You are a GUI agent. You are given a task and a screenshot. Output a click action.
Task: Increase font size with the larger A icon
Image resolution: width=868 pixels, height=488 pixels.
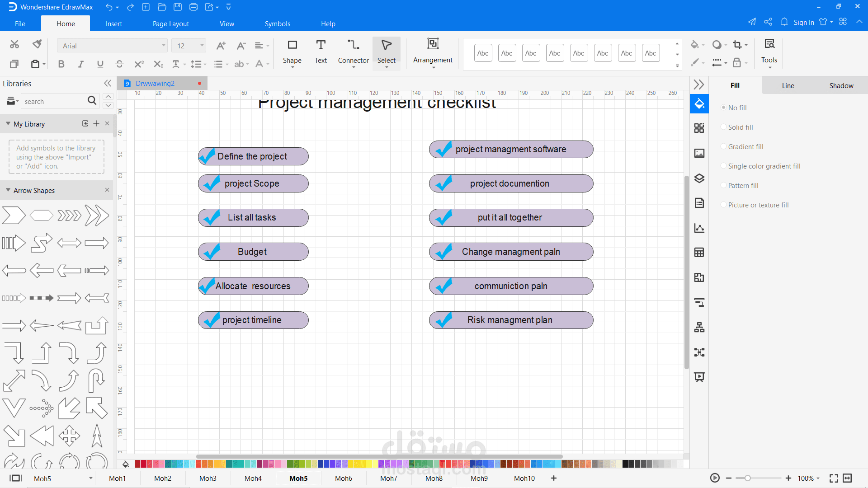click(221, 46)
